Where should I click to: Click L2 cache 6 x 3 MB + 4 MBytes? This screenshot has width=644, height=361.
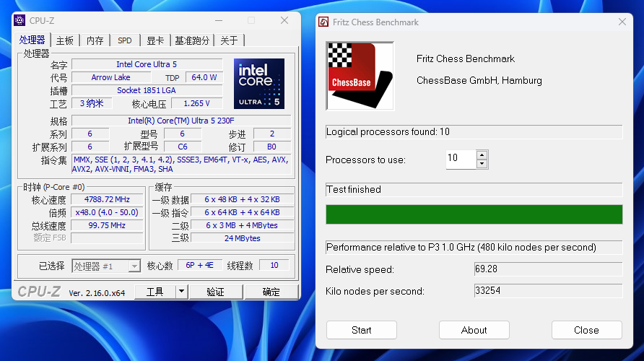243,225
